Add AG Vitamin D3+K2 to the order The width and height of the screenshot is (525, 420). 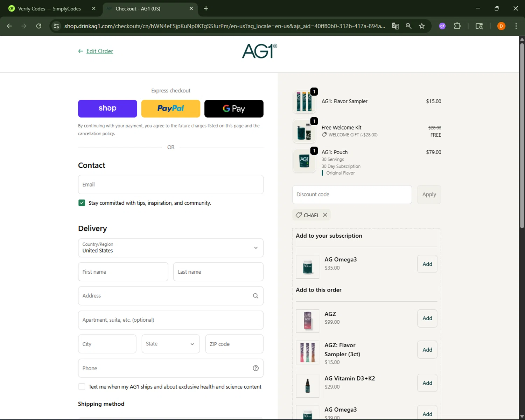point(427,383)
